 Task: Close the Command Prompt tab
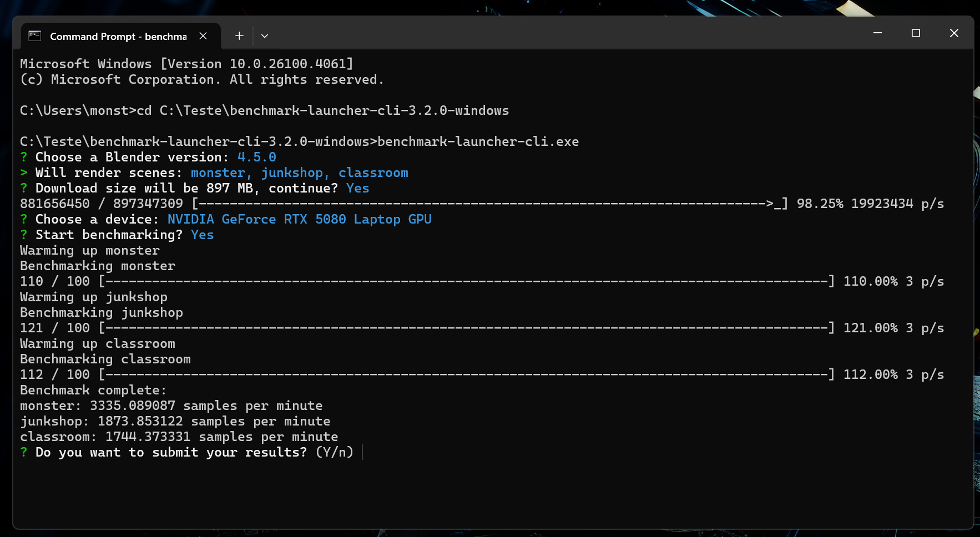pos(203,36)
